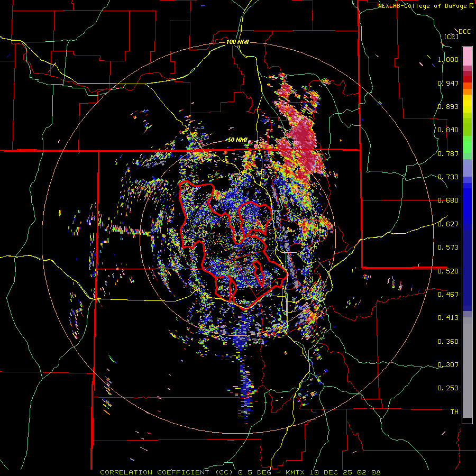Click the 10 DEC 25 date text
Image resolution: width=476 pixels, height=476 pixels.
[x=332, y=472]
